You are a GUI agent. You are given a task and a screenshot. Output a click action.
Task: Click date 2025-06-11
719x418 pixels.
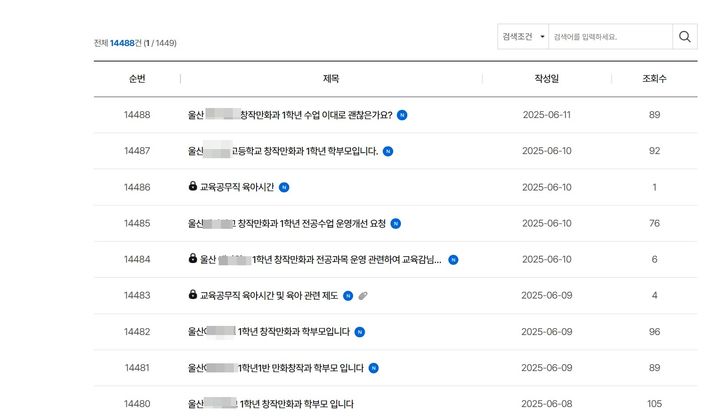click(x=547, y=115)
